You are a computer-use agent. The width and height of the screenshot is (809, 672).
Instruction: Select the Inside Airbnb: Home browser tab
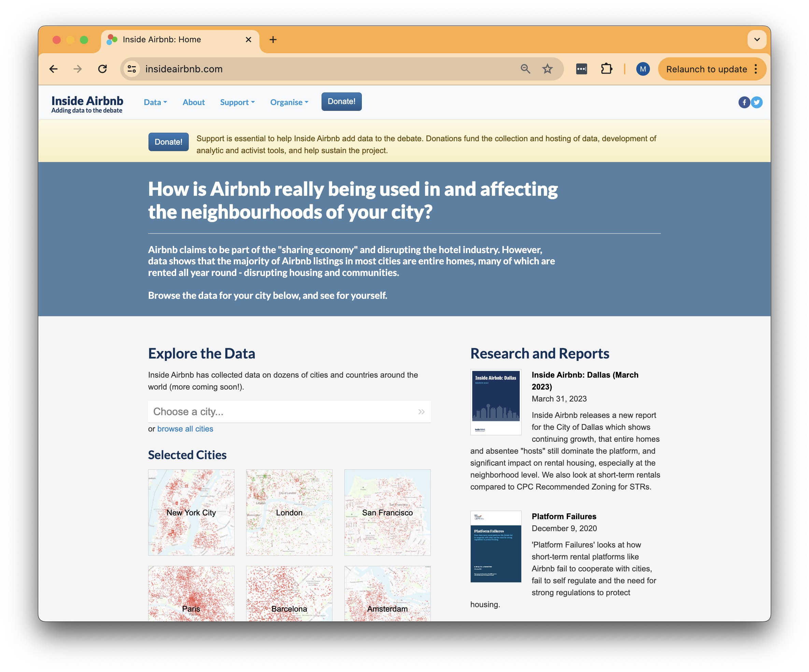click(180, 40)
